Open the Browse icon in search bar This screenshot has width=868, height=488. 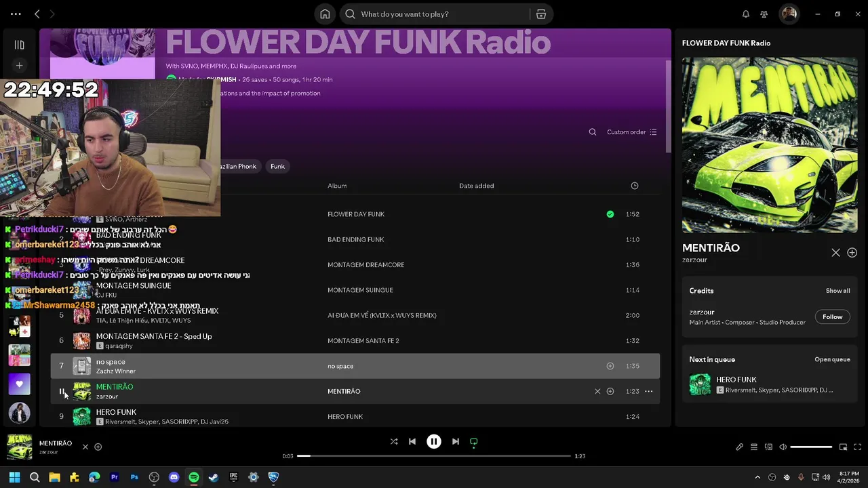pyautogui.click(x=540, y=14)
